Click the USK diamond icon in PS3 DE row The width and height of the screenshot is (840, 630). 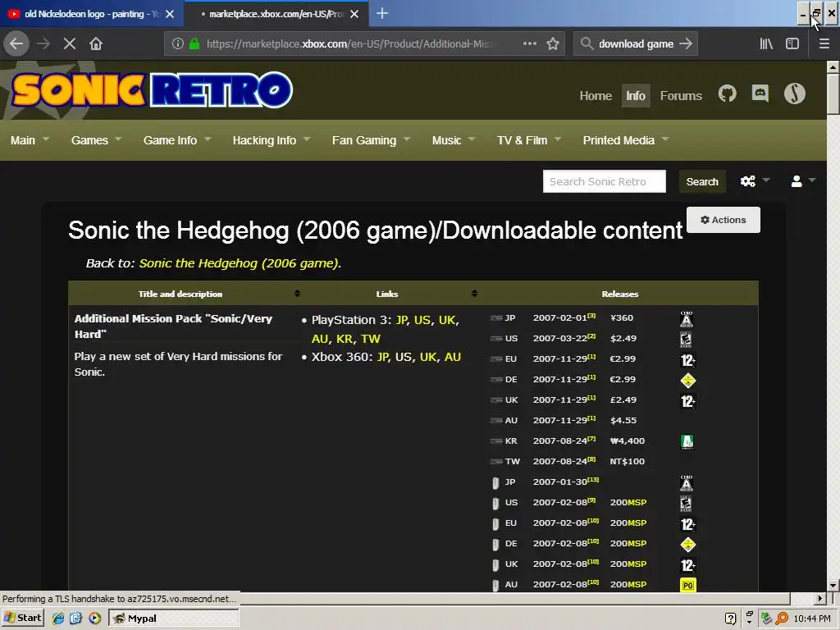pos(688,381)
